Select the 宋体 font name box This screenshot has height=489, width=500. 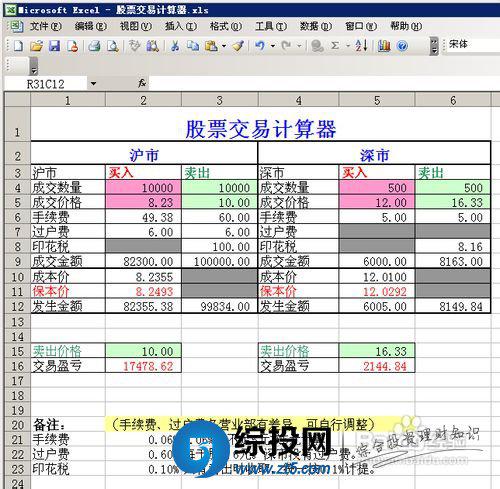(x=473, y=44)
